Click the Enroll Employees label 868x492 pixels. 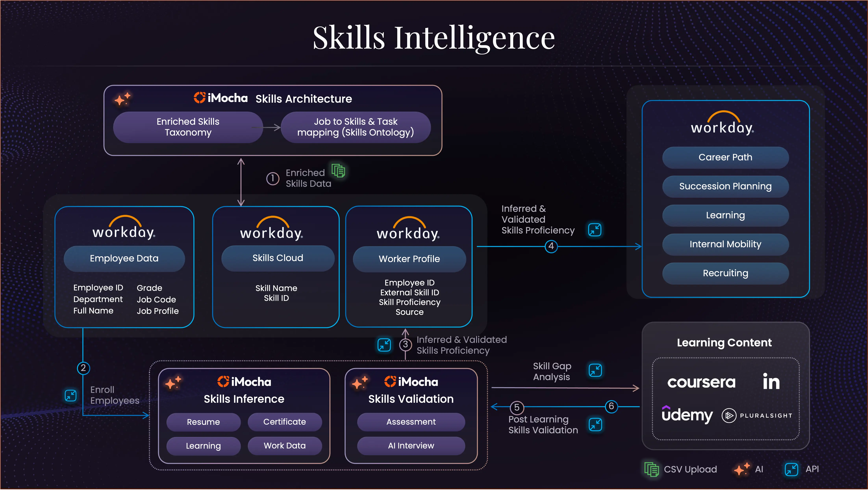tap(114, 396)
